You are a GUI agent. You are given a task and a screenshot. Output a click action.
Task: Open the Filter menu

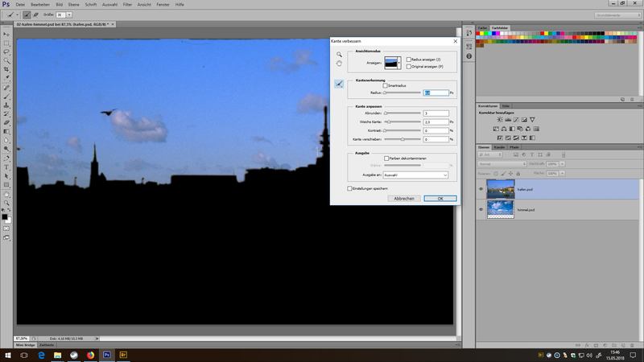127,4
